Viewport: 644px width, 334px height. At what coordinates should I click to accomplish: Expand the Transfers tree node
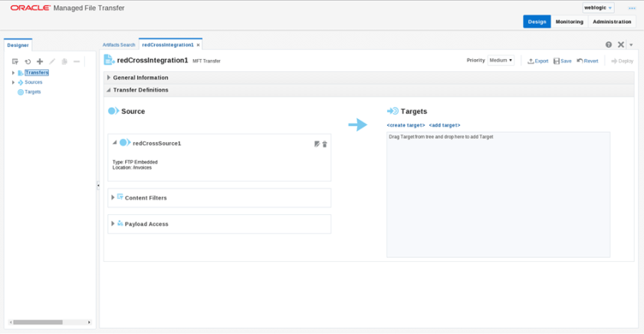13,73
